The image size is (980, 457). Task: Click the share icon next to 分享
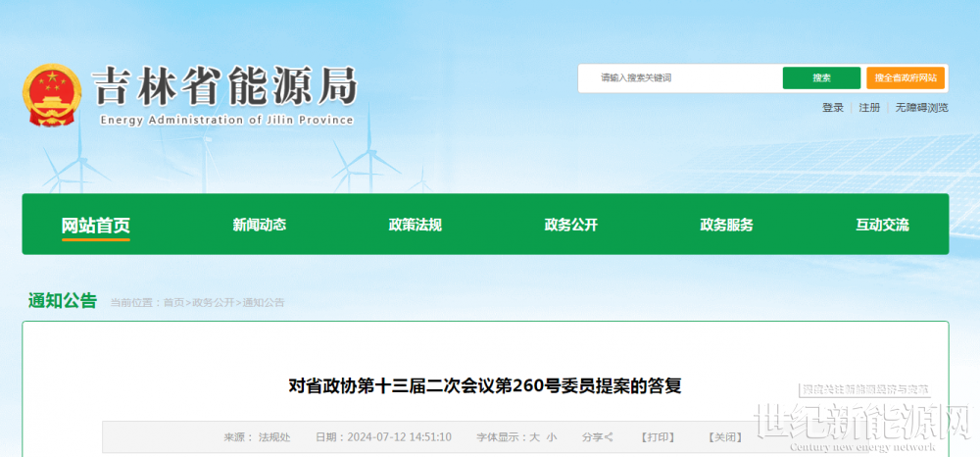tap(610, 437)
